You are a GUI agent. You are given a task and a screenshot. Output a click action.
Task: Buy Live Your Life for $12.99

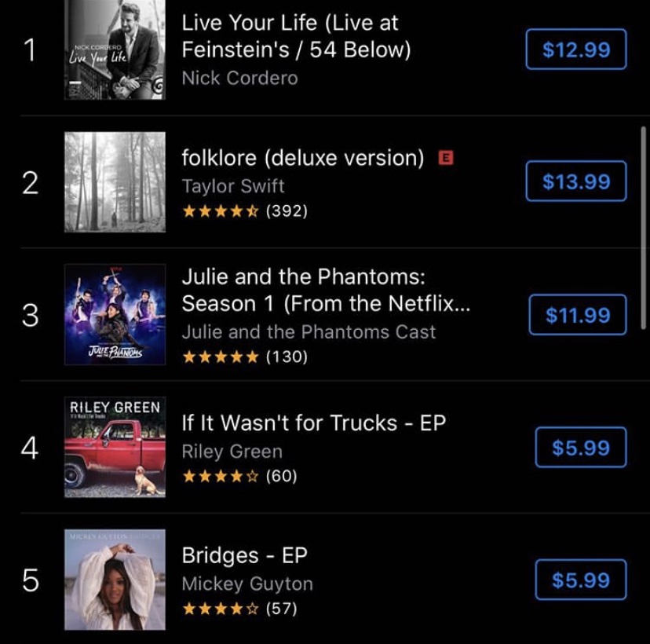(x=576, y=49)
